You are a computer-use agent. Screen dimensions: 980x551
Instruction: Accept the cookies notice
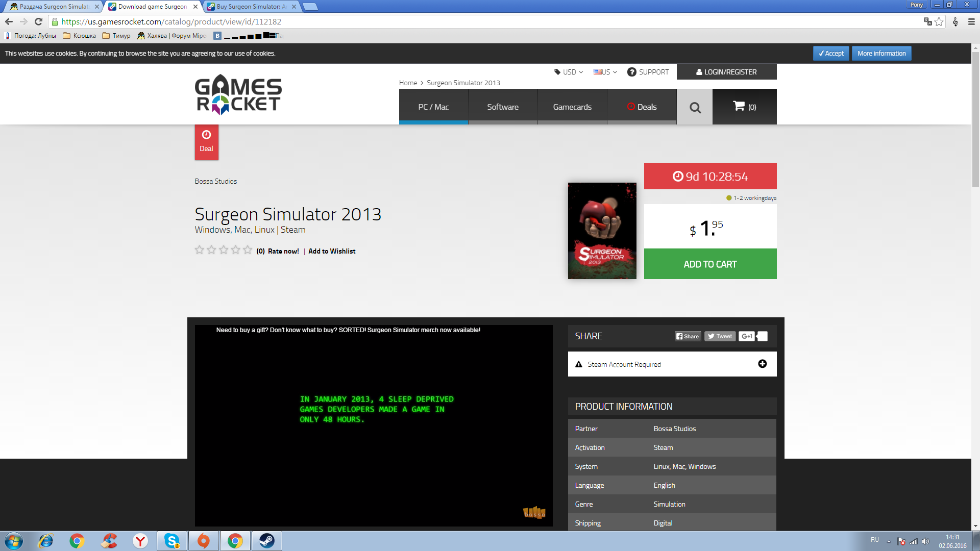pyautogui.click(x=831, y=53)
